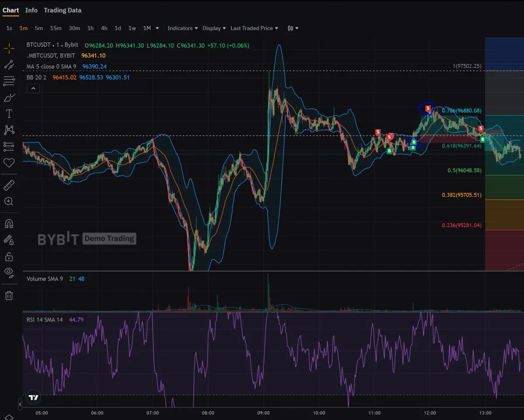The height and width of the screenshot is (420, 524).
Task: Select the brush drawing tool
Action: tap(9, 97)
